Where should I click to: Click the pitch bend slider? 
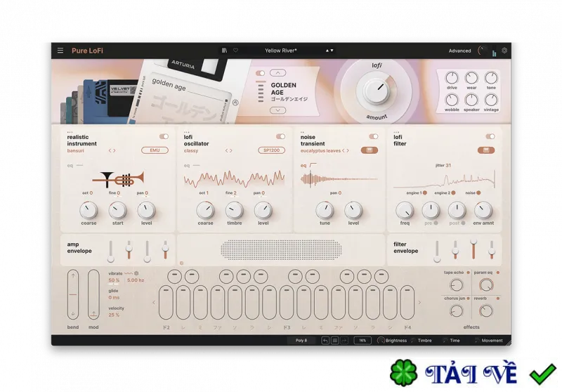(x=73, y=294)
